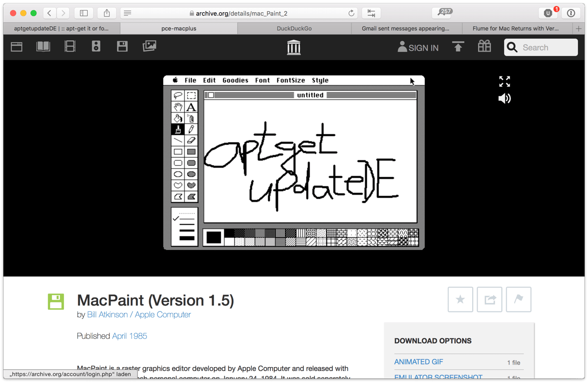Screen dimensions: 588x382
Task: Select the Lasso tool in MacPaint
Action: click(178, 95)
